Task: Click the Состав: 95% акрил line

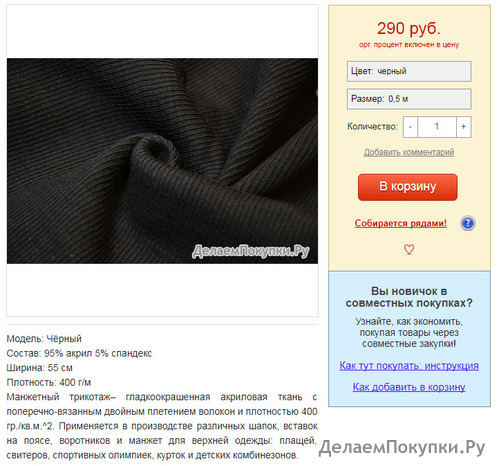Action: 79,353
